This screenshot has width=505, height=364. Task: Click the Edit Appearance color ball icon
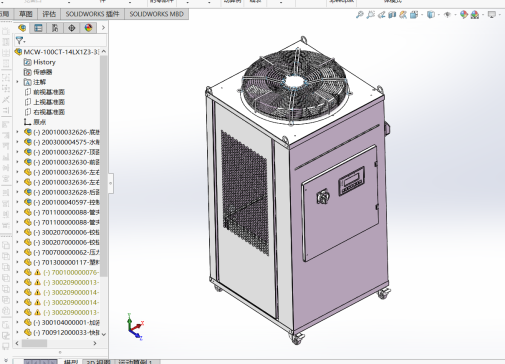pyautogui.click(x=463, y=15)
